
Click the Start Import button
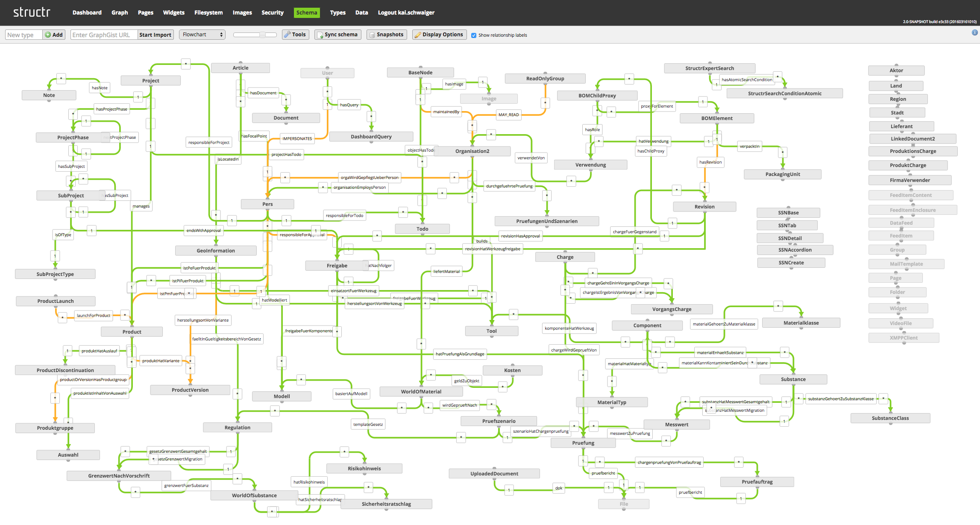(x=156, y=35)
